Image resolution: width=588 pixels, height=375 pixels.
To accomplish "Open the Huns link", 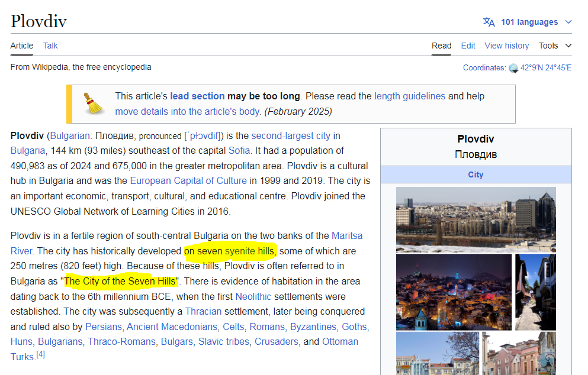I will pyautogui.click(x=21, y=342).
